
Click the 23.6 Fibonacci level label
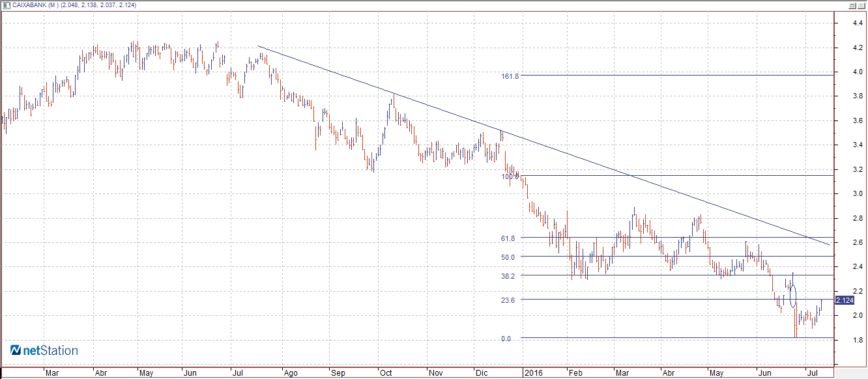(x=508, y=300)
